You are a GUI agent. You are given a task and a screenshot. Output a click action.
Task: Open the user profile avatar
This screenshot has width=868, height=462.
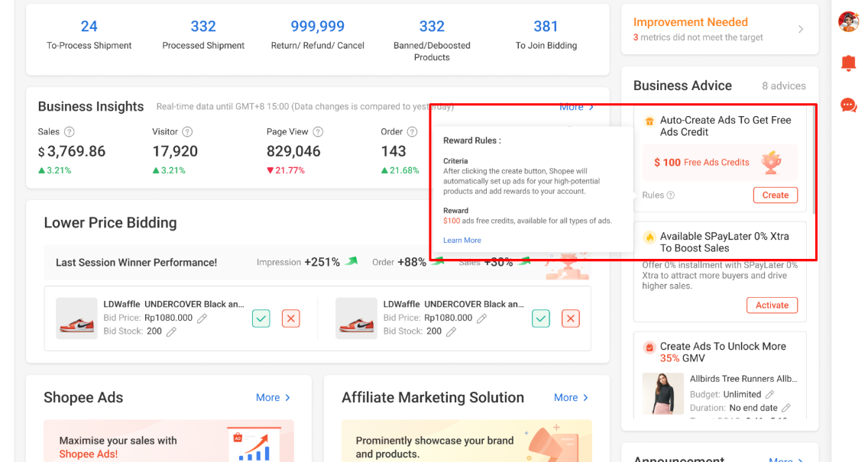848,21
